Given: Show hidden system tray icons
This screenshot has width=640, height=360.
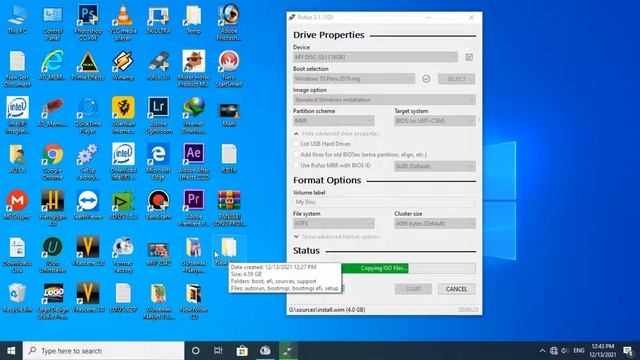Looking at the screenshot, I should (x=542, y=351).
